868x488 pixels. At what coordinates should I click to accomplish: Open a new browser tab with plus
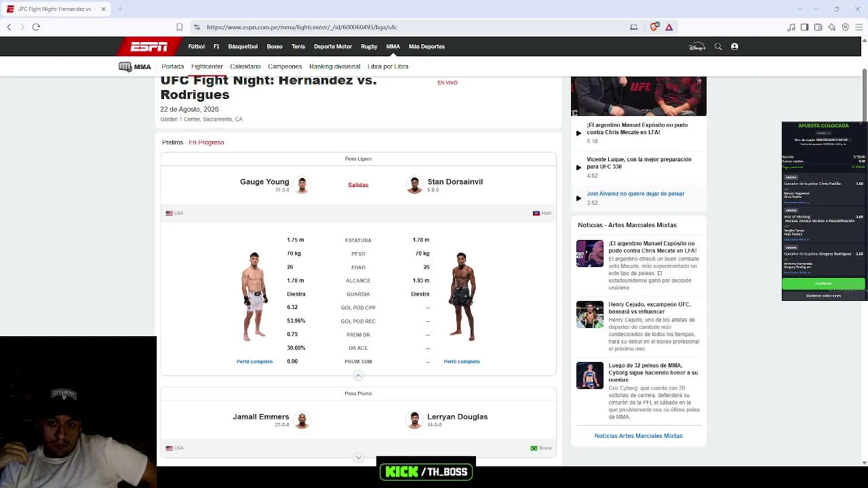point(120,9)
